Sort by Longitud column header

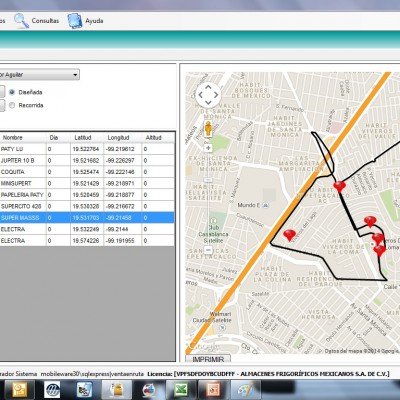point(122,137)
